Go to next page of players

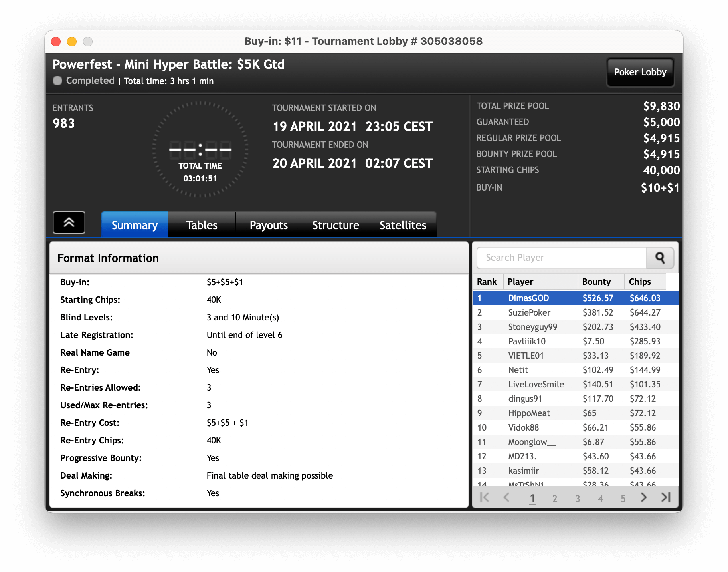[x=643, y=497]
